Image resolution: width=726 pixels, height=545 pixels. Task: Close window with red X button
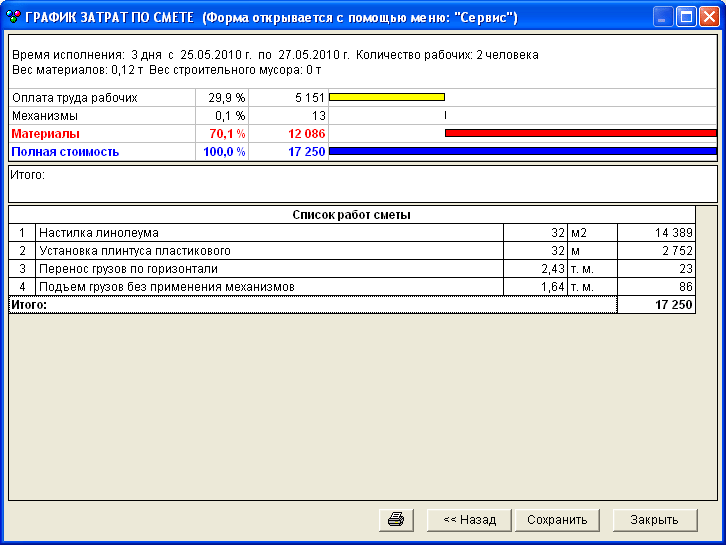tap(708, 17)
